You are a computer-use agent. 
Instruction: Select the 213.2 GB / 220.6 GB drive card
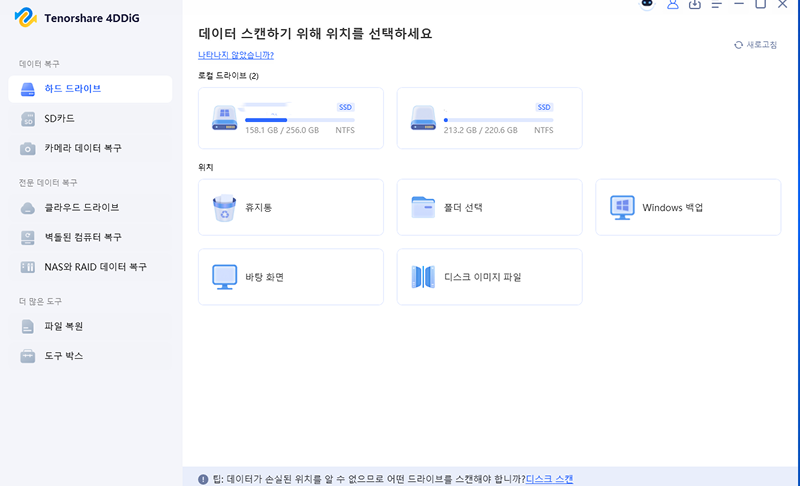pyautogui.click(x=489, y=118)
